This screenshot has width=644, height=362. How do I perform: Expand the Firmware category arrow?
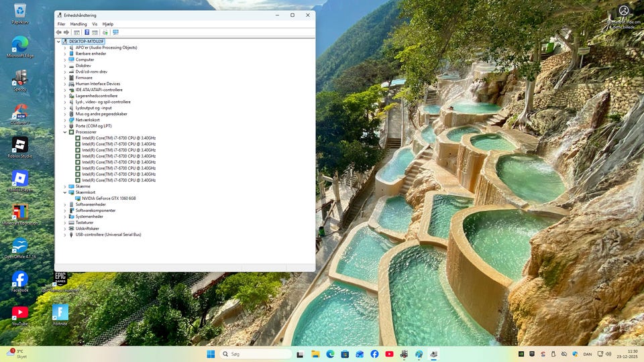click(x=65, y=78)
